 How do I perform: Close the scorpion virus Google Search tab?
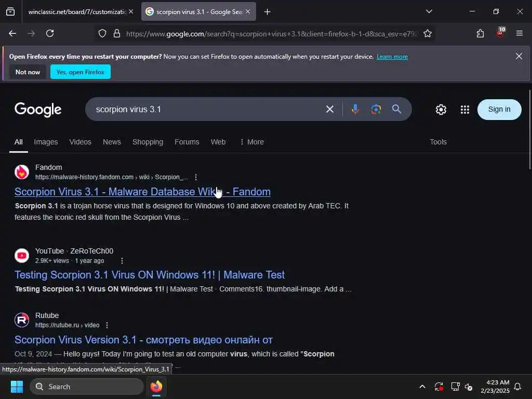pyautogui.click(x=248, y=11)
